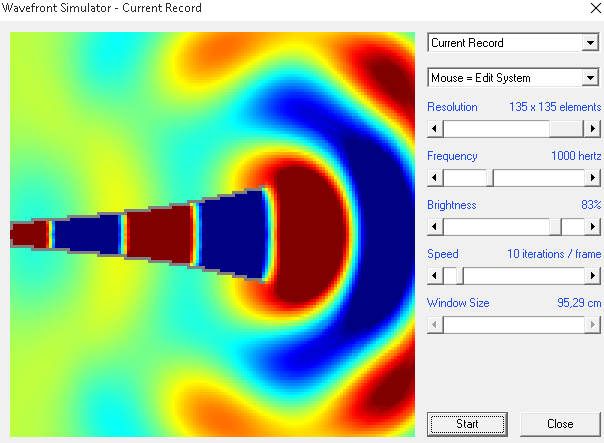Close the Wavefront Simulator window
This screenshot has height=443, width=604.
coord(596,8)
